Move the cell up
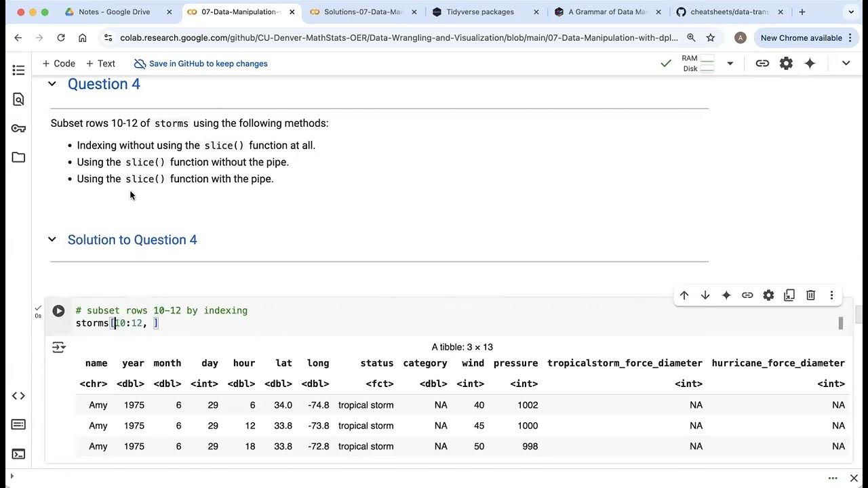 coord(684,296)
